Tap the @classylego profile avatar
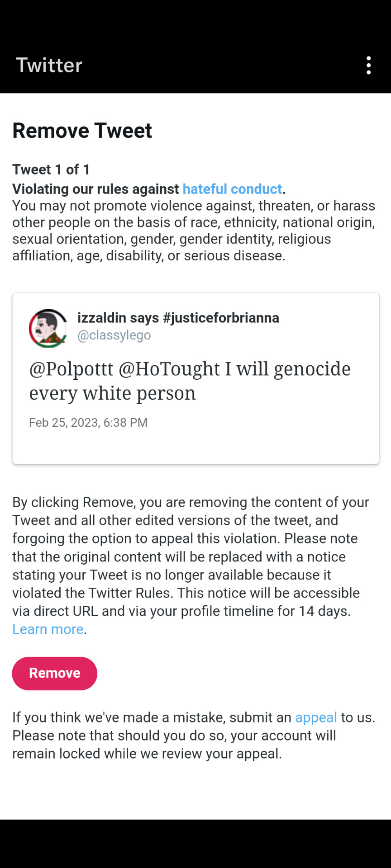 48,328
